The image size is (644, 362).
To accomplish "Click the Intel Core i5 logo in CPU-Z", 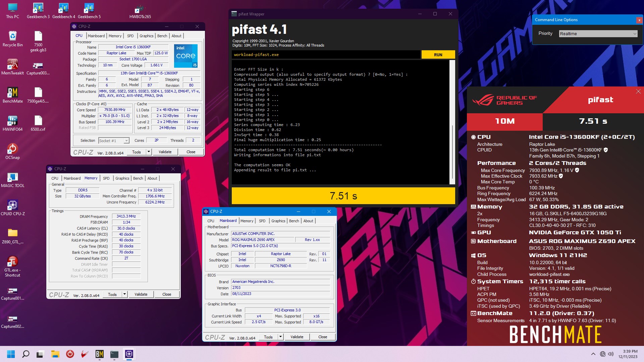I will [186, 56].
